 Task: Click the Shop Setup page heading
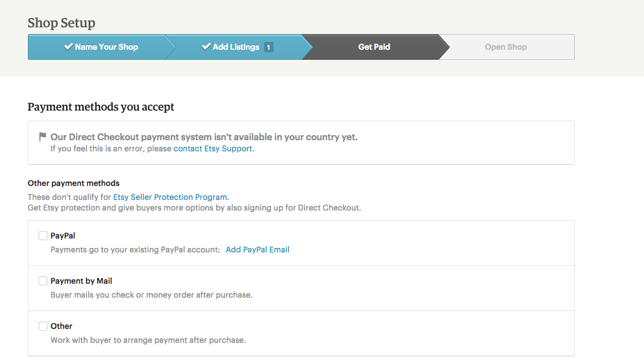coord(61,22)
